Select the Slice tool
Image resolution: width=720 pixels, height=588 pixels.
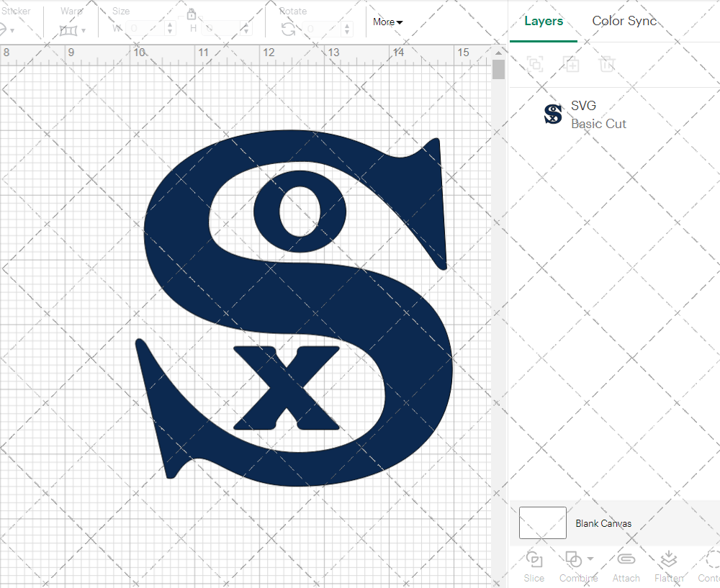tap(534, 565)
